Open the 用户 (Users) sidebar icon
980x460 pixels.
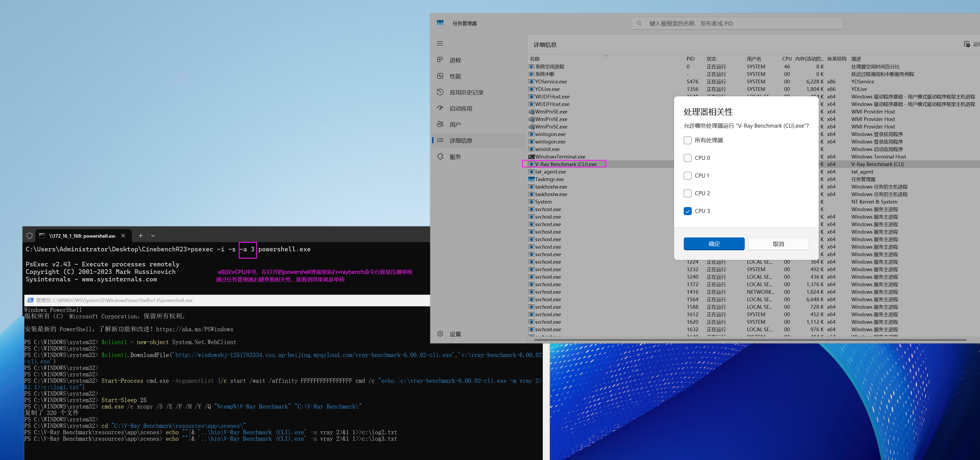click(440, 124)
